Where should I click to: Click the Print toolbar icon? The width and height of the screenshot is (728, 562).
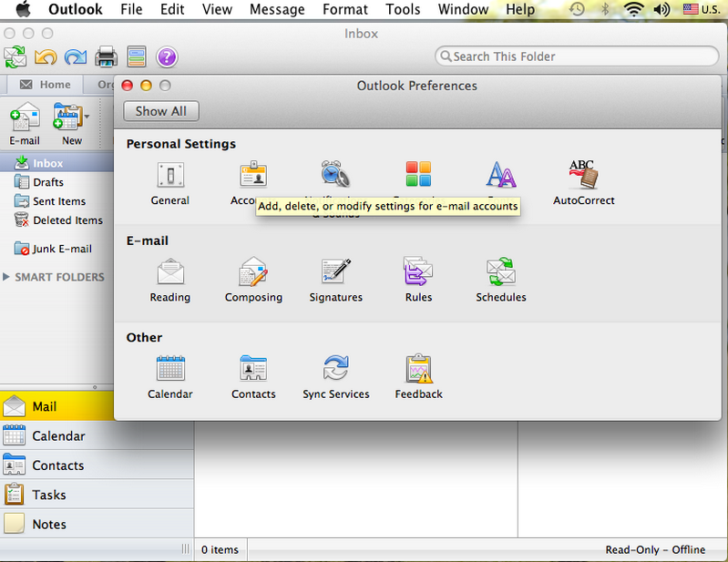pos(106,57)
